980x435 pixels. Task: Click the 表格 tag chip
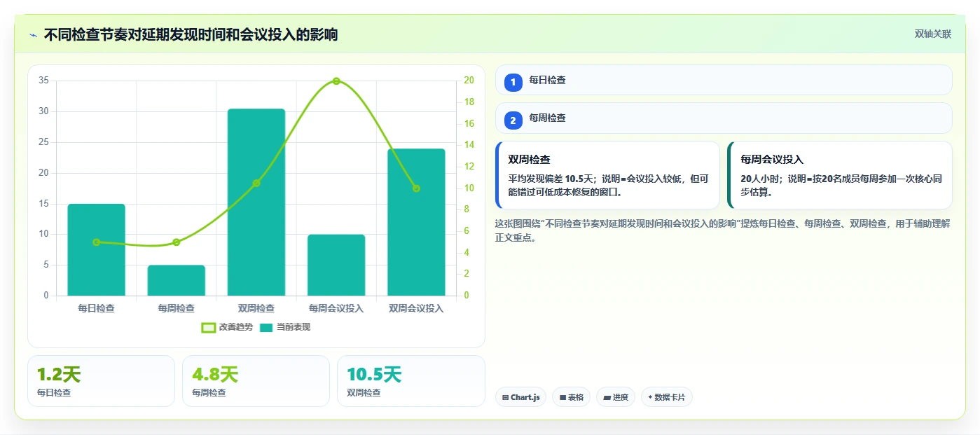click(x=571, y=397)
